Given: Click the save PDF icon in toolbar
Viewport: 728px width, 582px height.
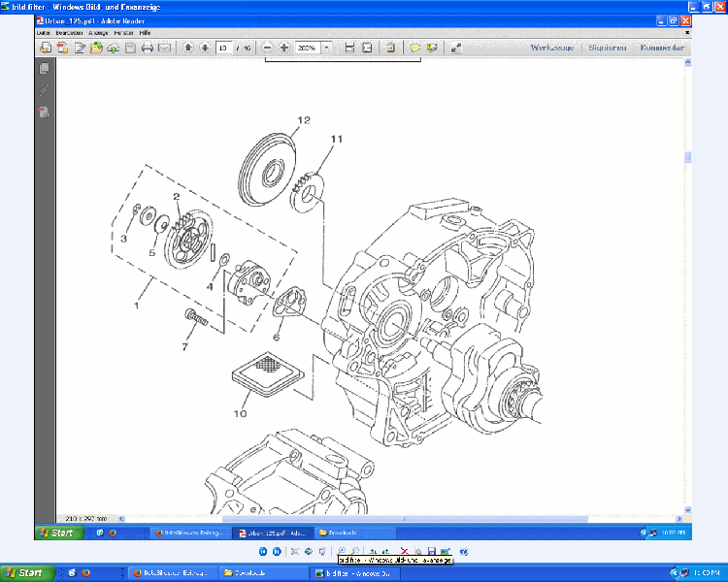Looking at the screenshot, I should (x=130, y=48).
